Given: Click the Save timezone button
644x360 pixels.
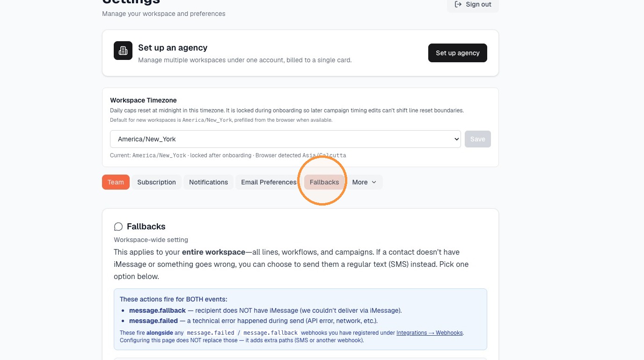Looking at the screenshot, I should (x=478, y=139).
